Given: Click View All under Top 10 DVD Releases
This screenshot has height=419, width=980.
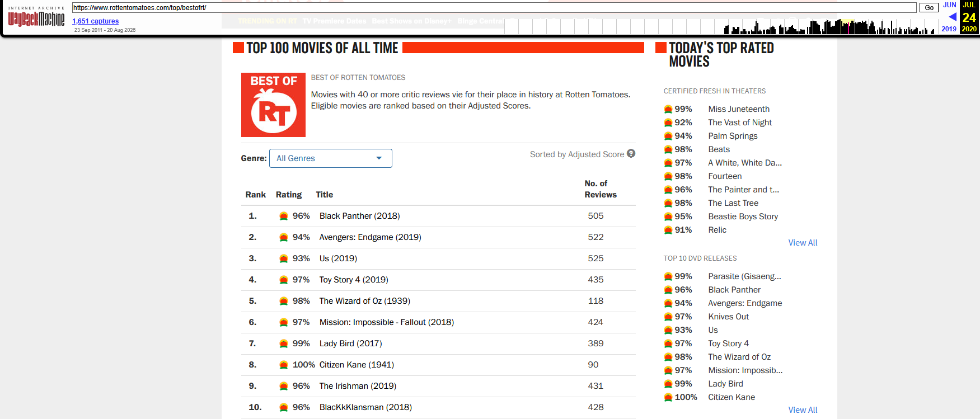Looking at the screenshot, I should pos(803,410).
